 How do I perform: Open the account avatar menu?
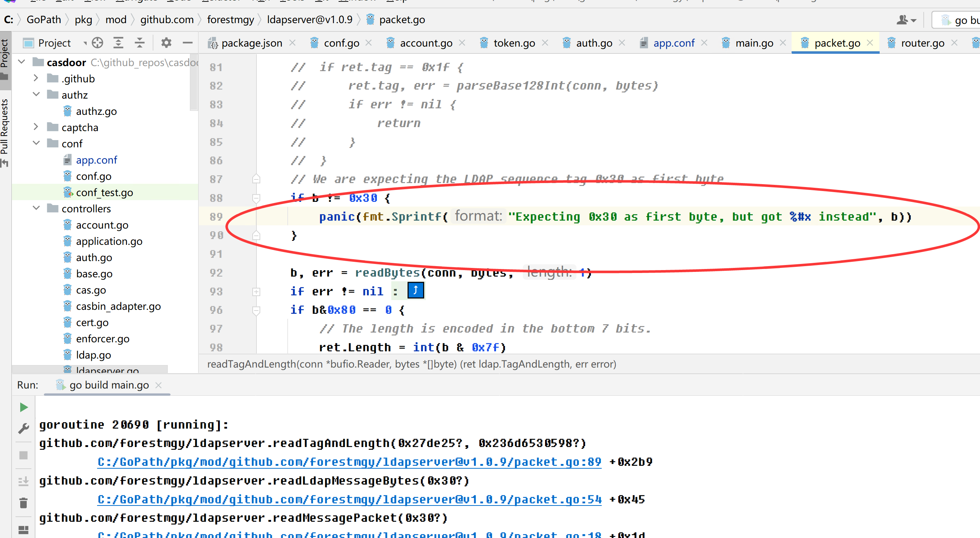click(x=905, y=19)
